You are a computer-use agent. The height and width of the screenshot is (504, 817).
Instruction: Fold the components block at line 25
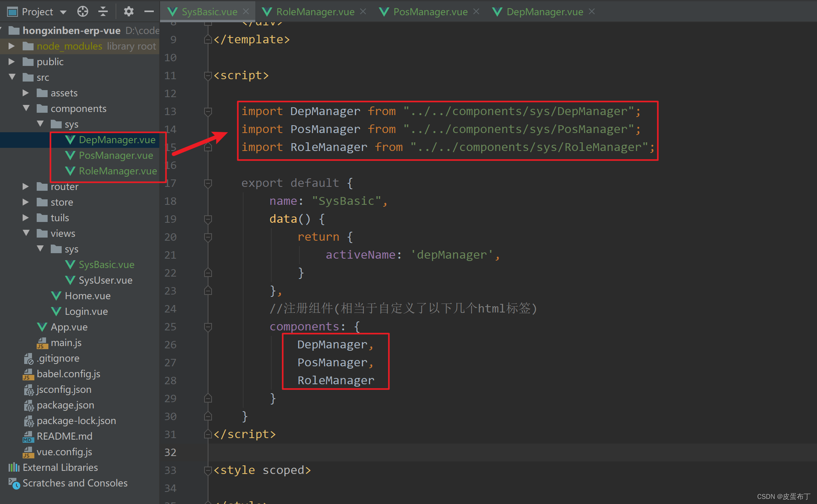tap(208, 327)
